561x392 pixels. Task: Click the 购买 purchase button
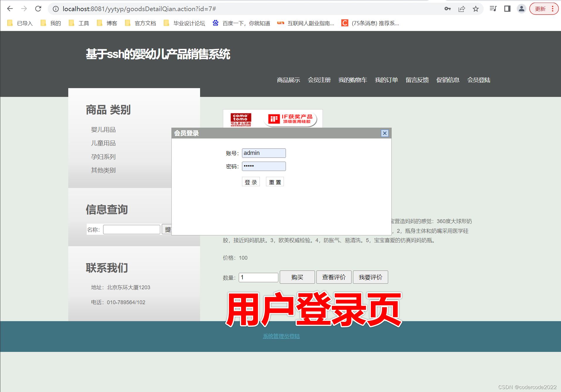[x=297, y=277]
